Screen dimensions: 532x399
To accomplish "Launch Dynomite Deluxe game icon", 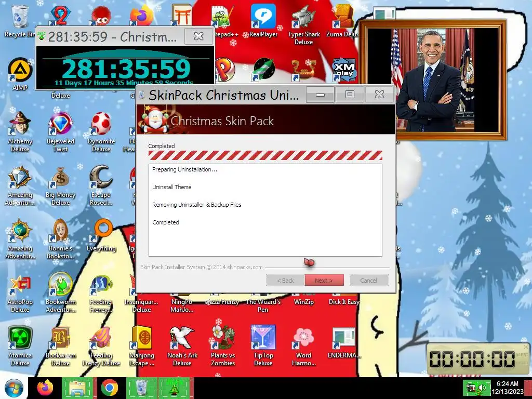I will 101,131.
